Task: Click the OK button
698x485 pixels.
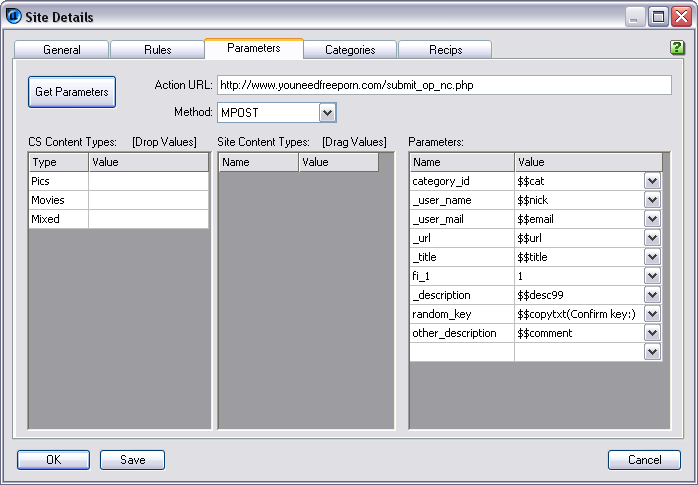Action: [x=53, y=460]
